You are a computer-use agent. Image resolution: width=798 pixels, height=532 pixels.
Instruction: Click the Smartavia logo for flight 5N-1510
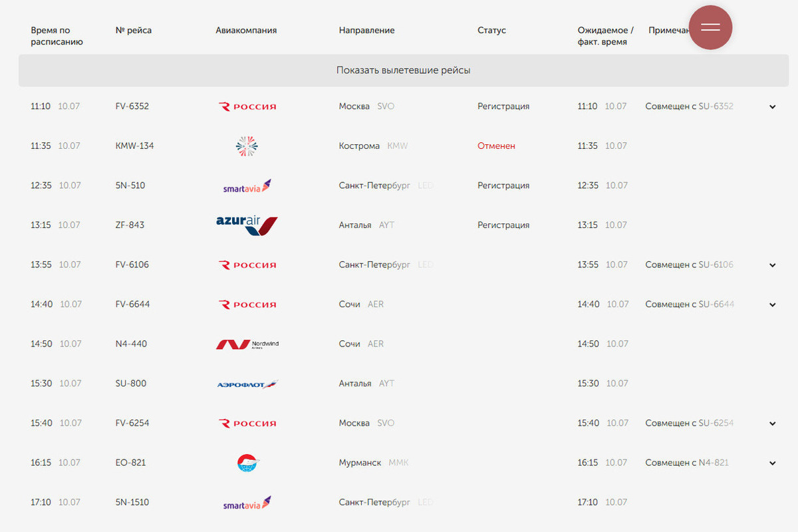tap(247, 503)
